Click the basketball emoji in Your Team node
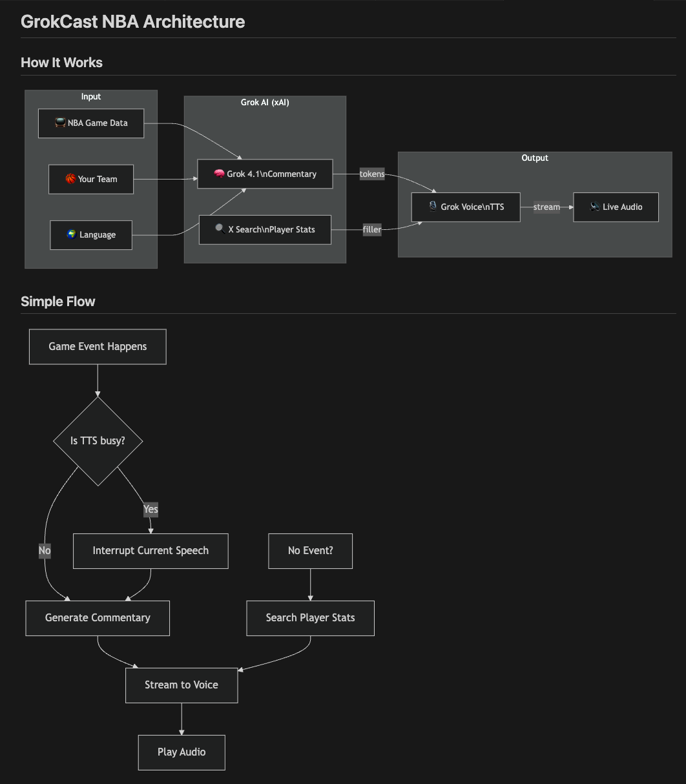 pyautogui.click(x=70, y=179)
